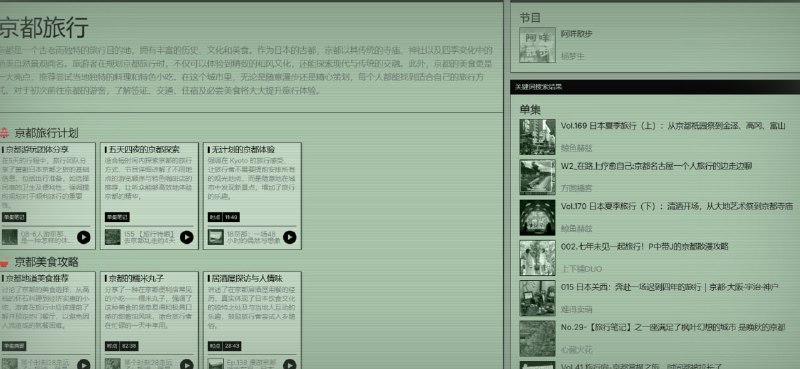Open the 京都旅行计划 section heading

coord(46,133)
